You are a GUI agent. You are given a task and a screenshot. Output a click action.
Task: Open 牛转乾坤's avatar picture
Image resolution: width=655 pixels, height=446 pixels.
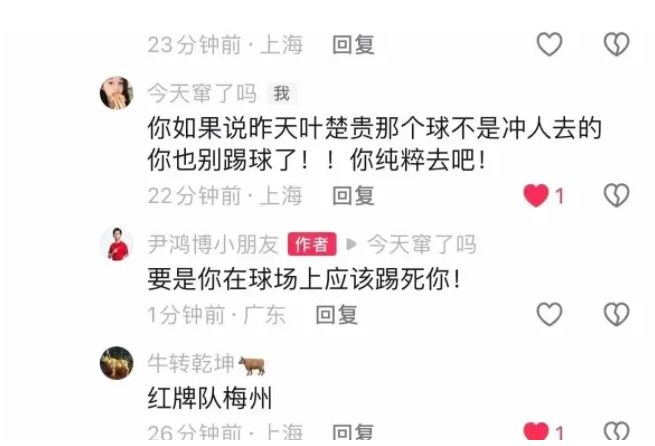click(116, 362)
